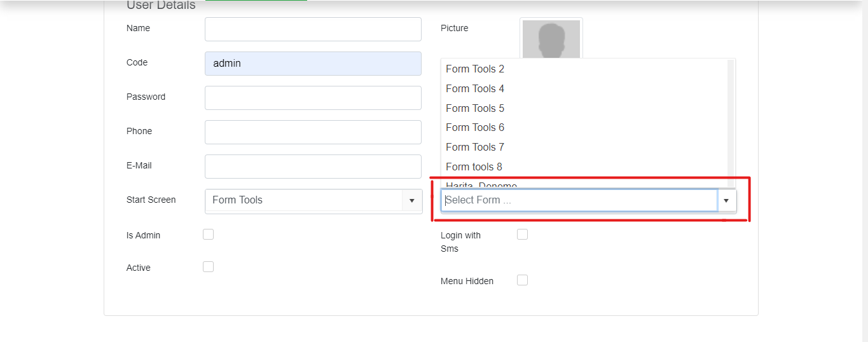868x342 pixels.
Task: Enable the Is Admin checkbox
Action: 208,235
